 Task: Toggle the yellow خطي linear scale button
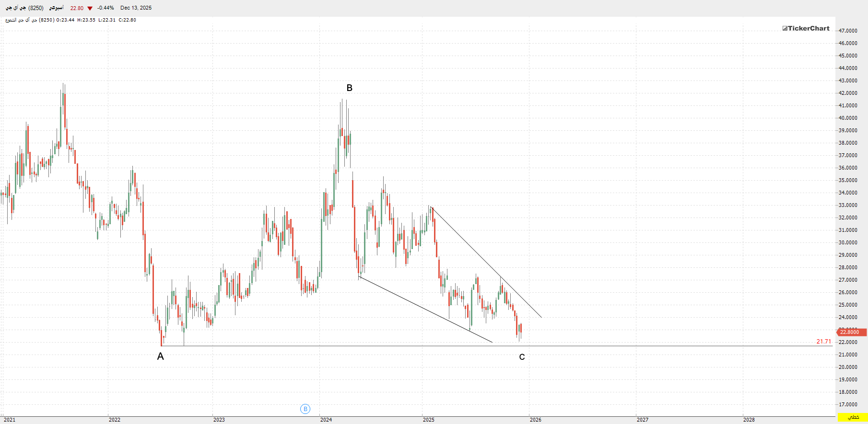tap(853, 417)
